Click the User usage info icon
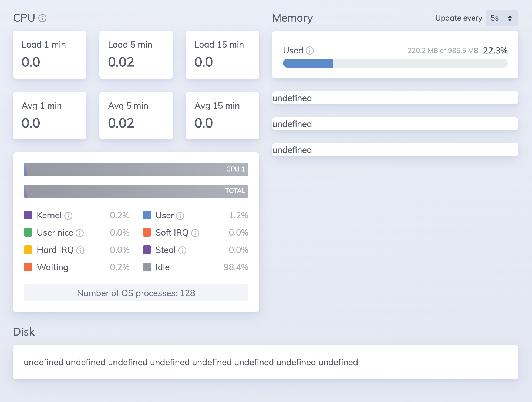This screenshot has width=532, height=402. click(180, 216)
